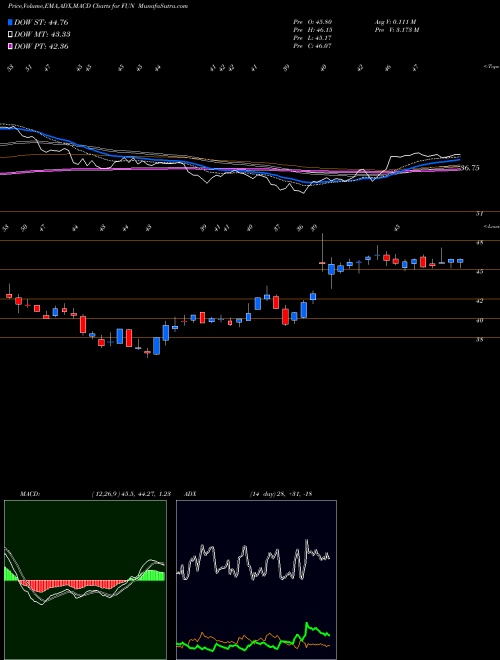Click the '<Lows' label at the right edge

point(491,226)
